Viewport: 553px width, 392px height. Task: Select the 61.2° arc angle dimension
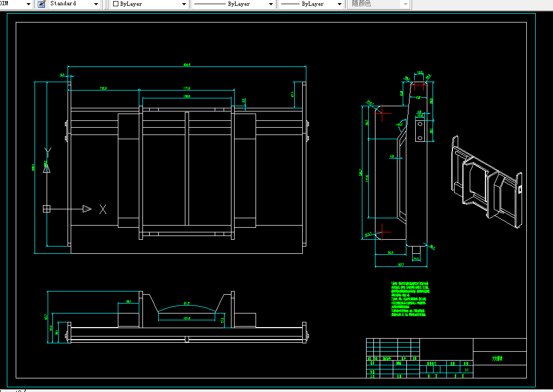(x=186, y=303)
